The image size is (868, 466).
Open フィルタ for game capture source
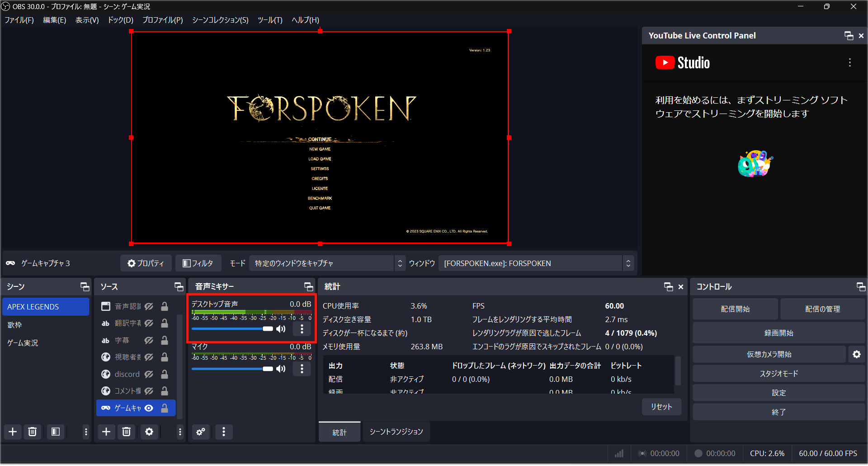pyautogui.click(x=198, y=264)
